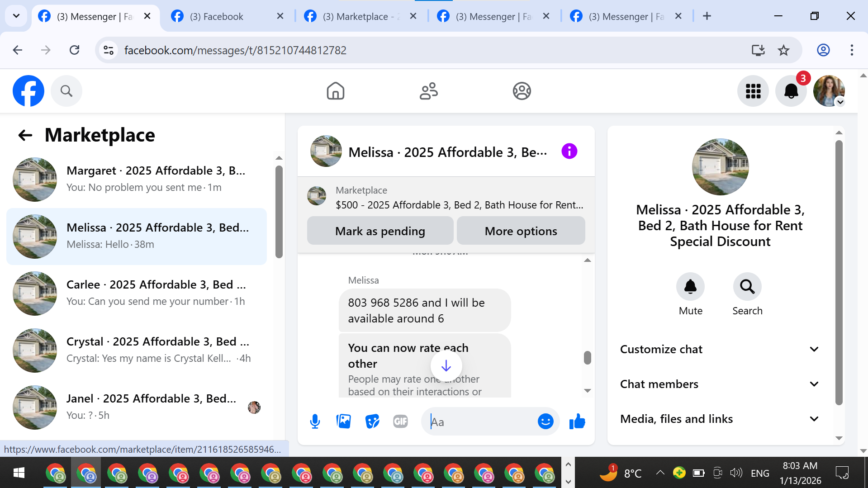Go back using the Marketplace back arrow
The height and width of the screenshot is (488, 868).
click(25, 135)
